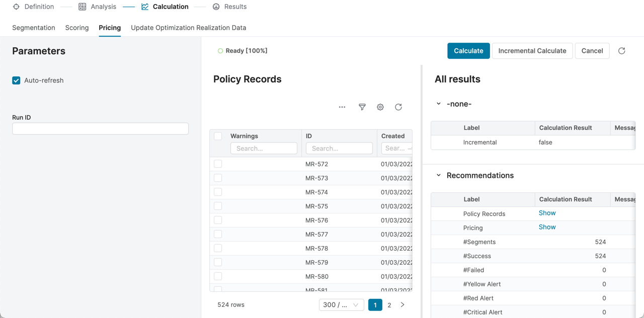Viewport: 644px width, 318px height.
Task: Click the three-dots more options icon
Action: coord(342,107)
